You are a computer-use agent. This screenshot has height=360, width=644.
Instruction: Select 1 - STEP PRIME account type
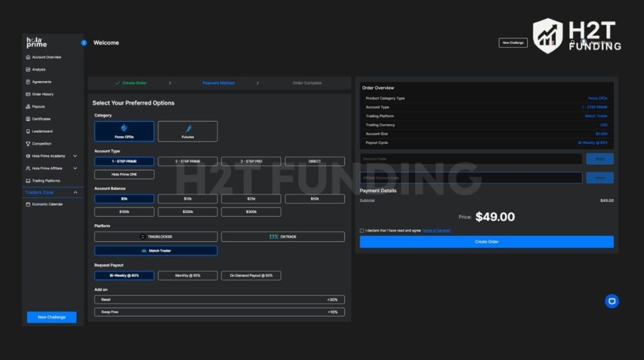tap(124, 161)
